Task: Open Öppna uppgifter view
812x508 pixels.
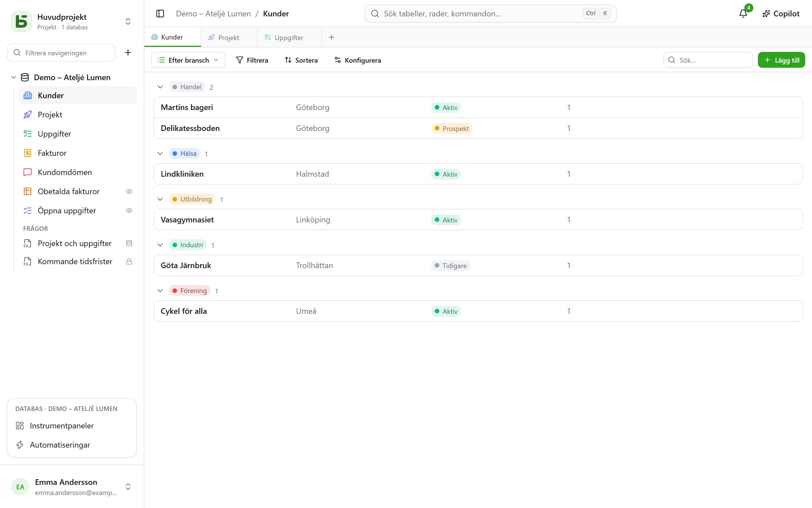Action: pos(78,210)
